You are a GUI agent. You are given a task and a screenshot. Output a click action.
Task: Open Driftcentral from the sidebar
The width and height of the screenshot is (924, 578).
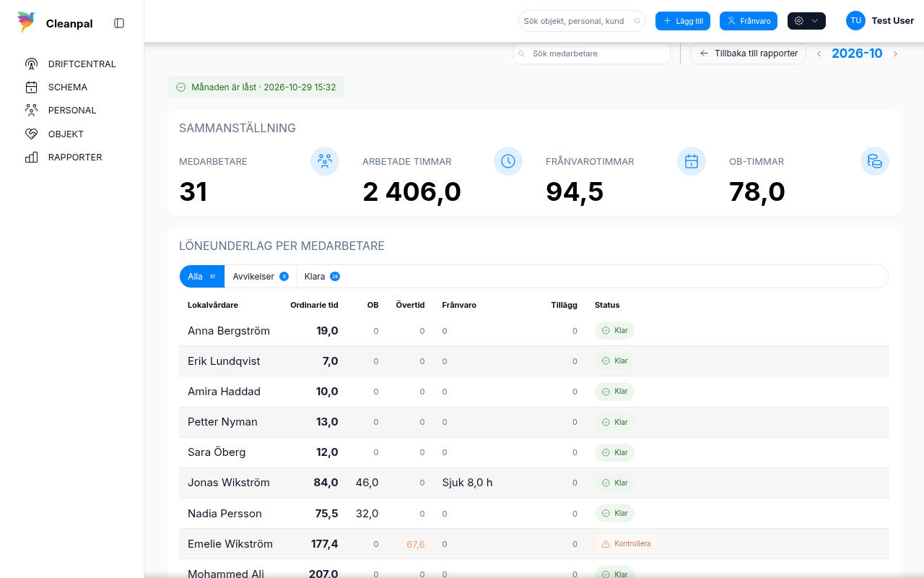click(x=71, y=64)
